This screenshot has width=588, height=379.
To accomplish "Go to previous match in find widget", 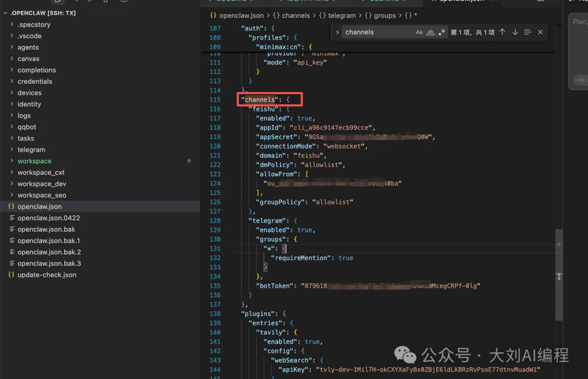I will (502, 32).
